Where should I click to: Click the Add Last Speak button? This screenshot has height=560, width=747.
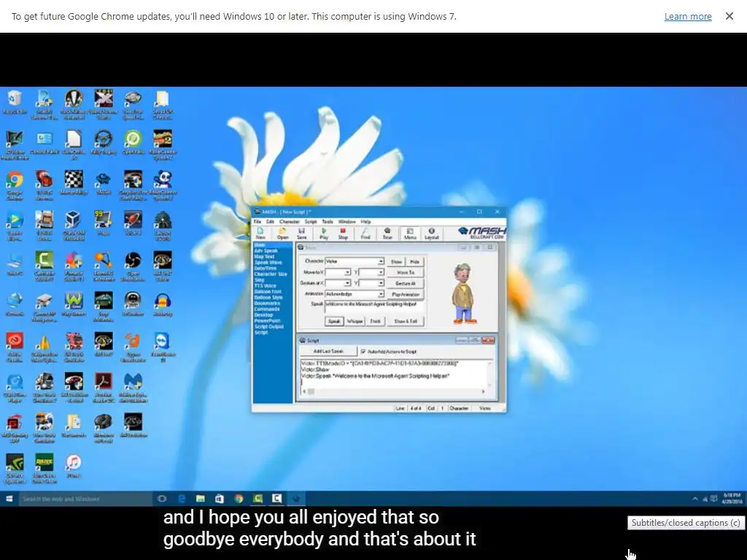pyautogui.click(x=328, y=351)
